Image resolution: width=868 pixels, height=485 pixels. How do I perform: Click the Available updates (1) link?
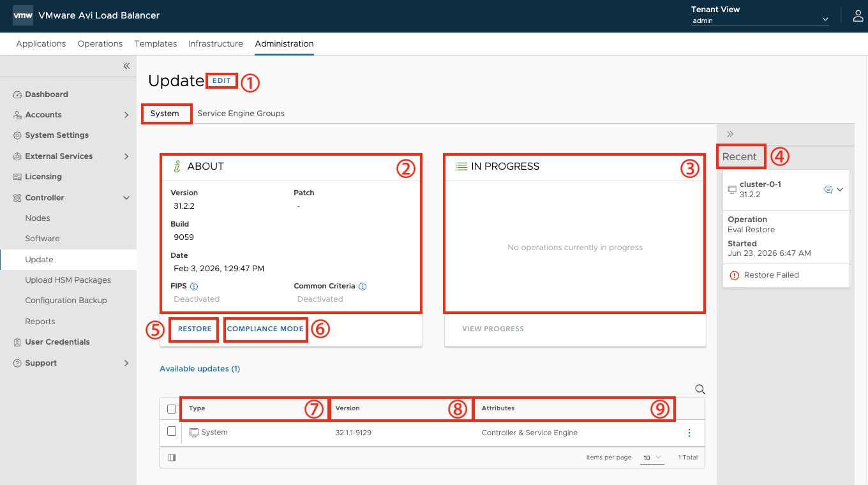click(x=200, y=369)
